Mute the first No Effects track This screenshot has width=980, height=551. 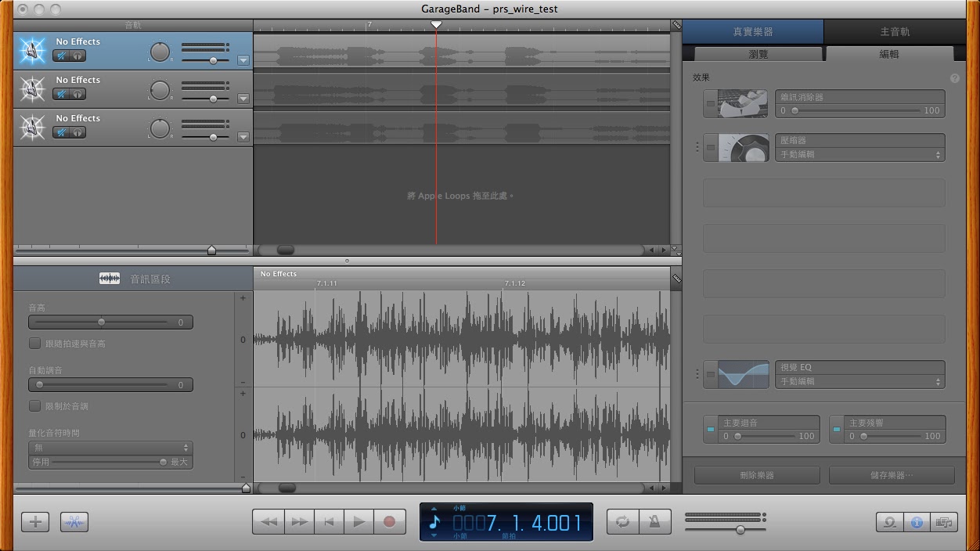coord(60,56)
